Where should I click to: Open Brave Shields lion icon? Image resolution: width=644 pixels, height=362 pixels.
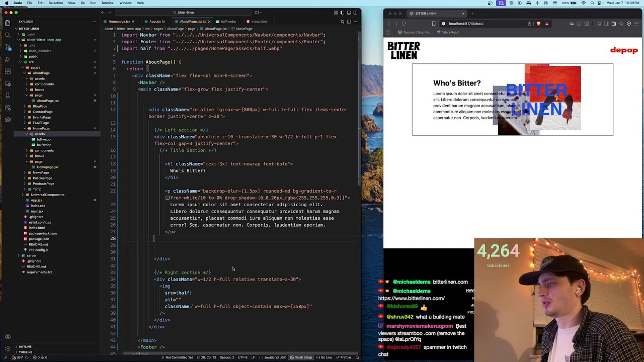pos(538,24)
